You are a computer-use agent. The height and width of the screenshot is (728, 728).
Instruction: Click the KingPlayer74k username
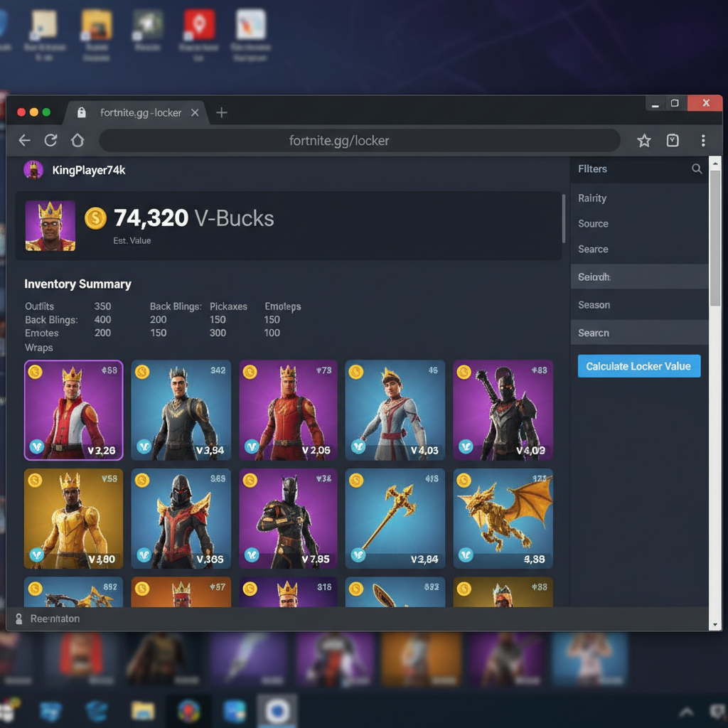coord(89,171)
